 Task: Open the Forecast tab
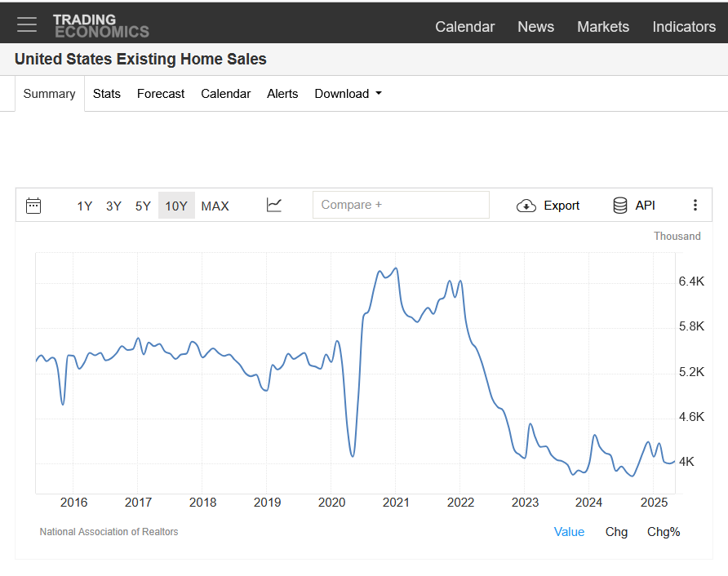(x=161, y=94)
